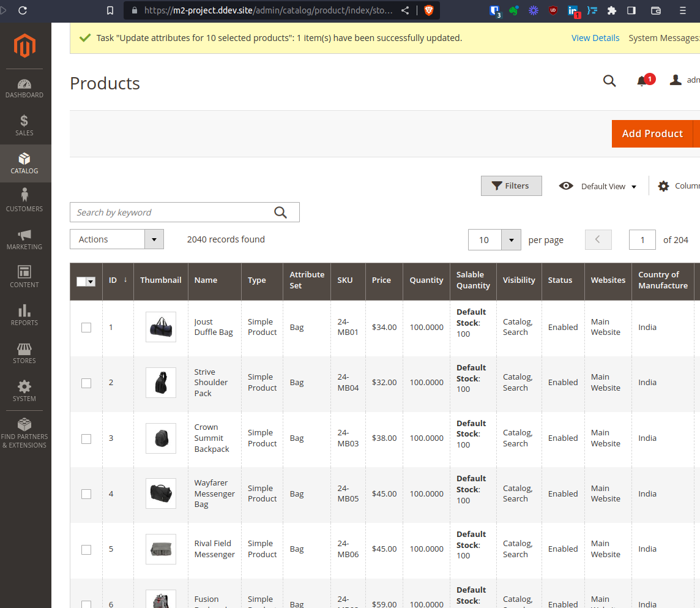Image resolution: width=700 pixels, height=608 pixels.
Task: Open the Customers sidebar icon
Action: 24,195
